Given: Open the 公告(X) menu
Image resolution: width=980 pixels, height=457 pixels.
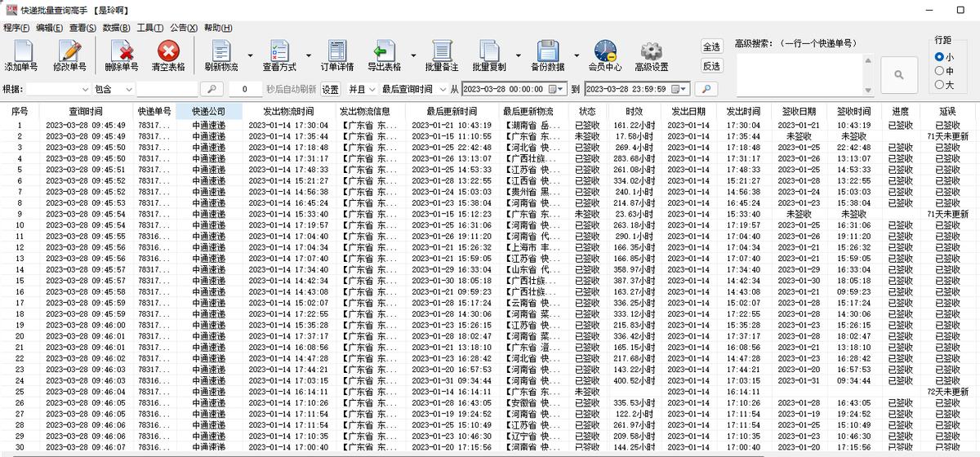Looking at the screenshot, I should coord(184,28).
